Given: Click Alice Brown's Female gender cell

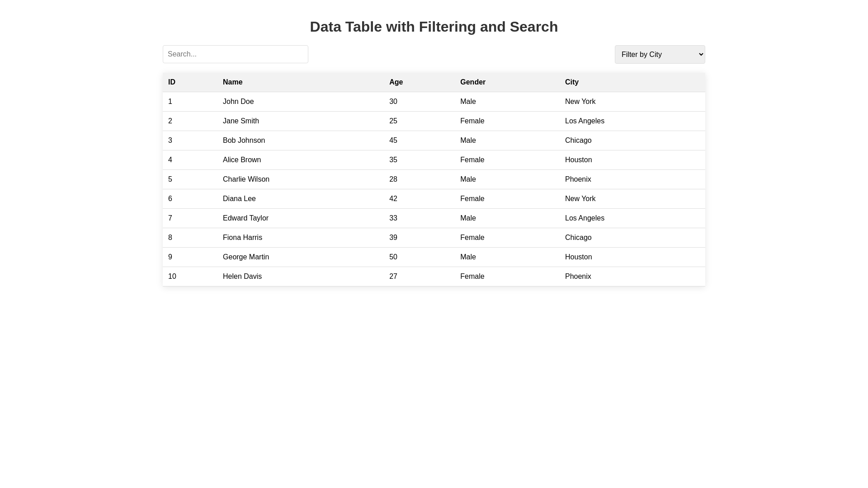Looking at the screenshot, I should [x=472, y=160].
